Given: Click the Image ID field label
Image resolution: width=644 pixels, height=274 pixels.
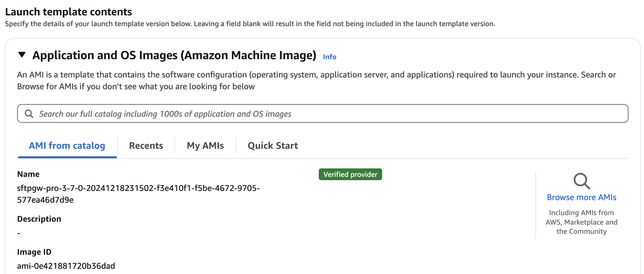Looking at the screenshot, I should pos(34,252).
